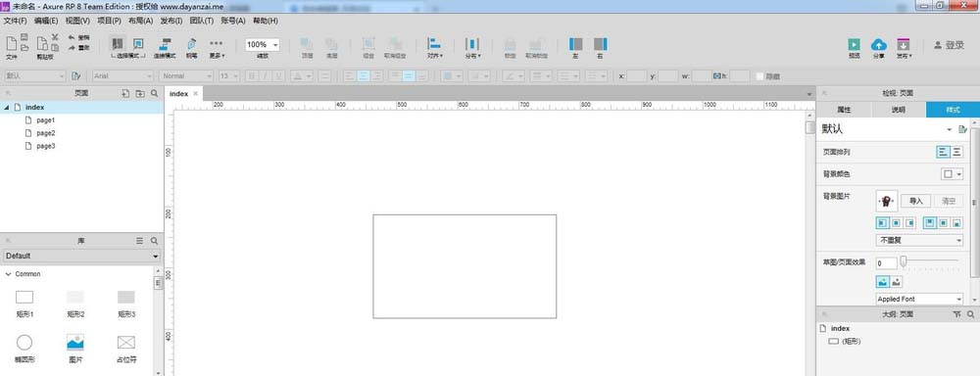
Task: Click the cloud Share icon (分享)
Action: pos(879,44)
